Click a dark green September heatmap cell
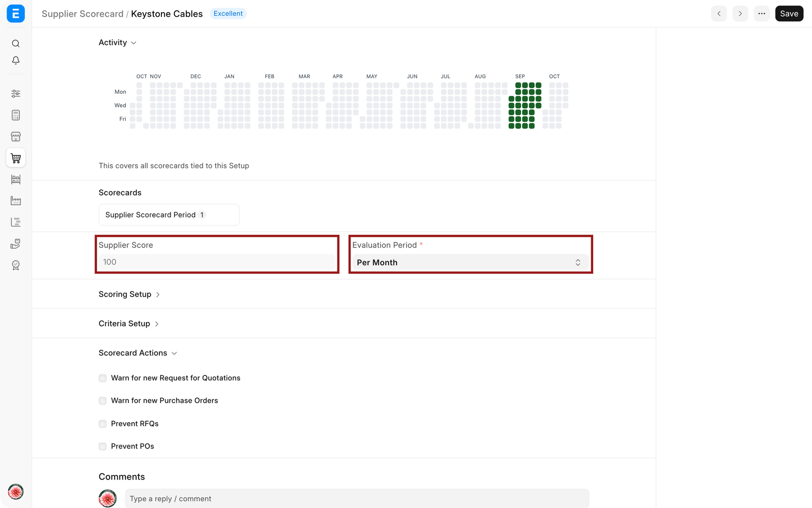Image resolution: width=812 pixels, height=508 pixels. pyautogui.click(x=525, y=99)
